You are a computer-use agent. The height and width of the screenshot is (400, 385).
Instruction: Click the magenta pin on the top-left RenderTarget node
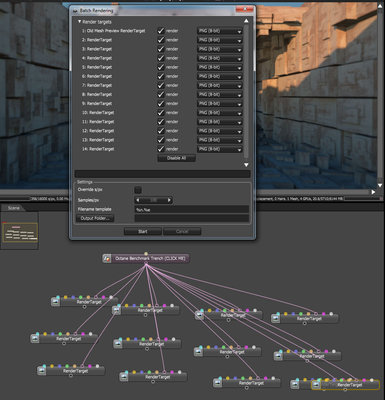104,297
